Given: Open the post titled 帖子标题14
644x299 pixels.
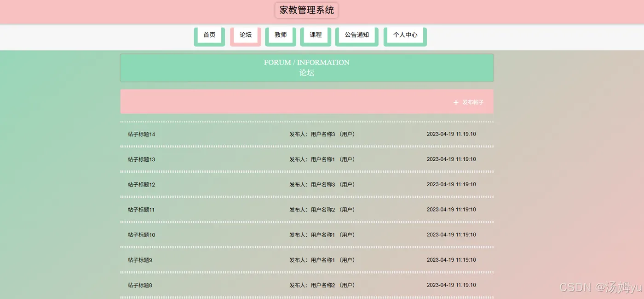Looking at the screenshot, I should 142,135.
